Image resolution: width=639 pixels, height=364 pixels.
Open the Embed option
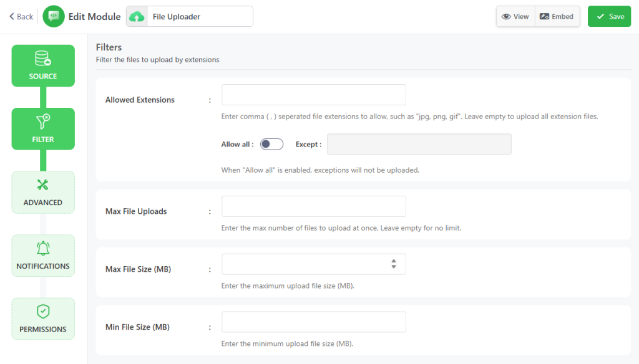tap(557, 17)
